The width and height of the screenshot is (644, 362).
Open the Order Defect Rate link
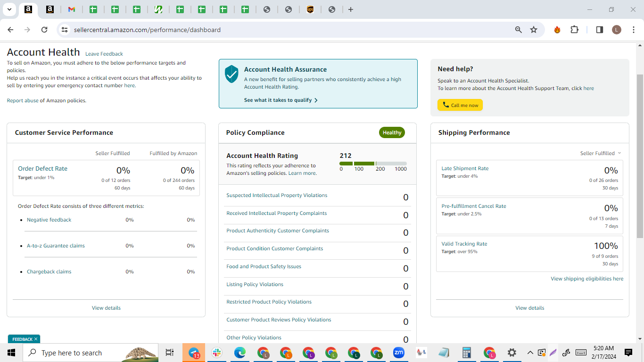pos(42,168)
